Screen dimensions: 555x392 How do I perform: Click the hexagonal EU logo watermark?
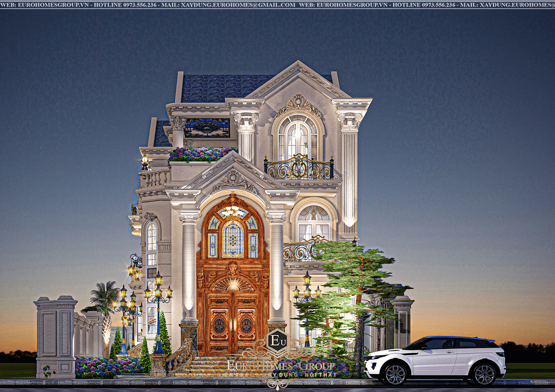pos(277,341)
